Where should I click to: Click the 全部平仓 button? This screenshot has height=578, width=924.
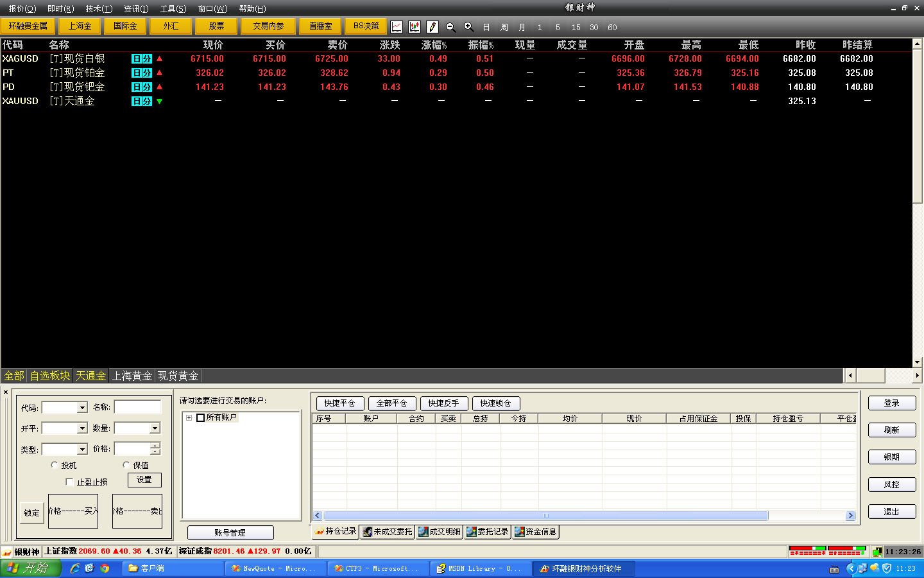click(391, 403)
